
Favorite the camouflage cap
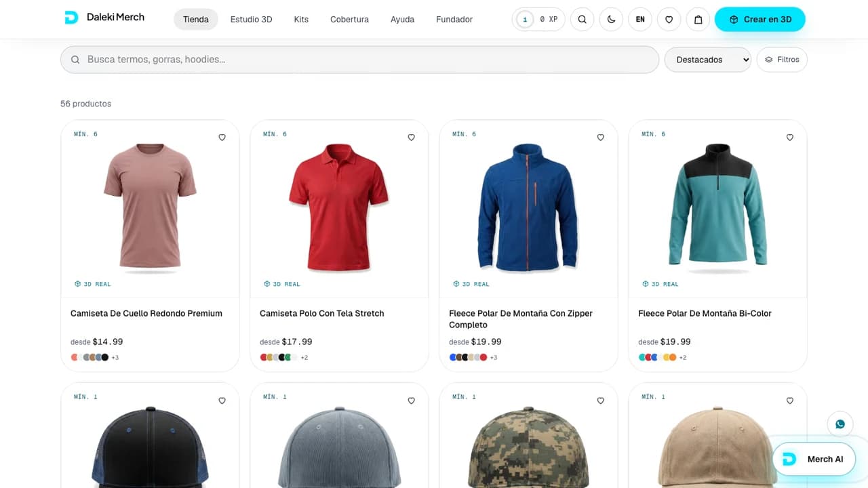(x=600, y=401)
